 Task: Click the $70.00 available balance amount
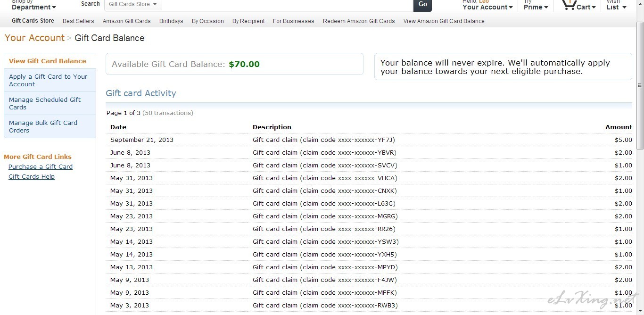pos(244,64)
